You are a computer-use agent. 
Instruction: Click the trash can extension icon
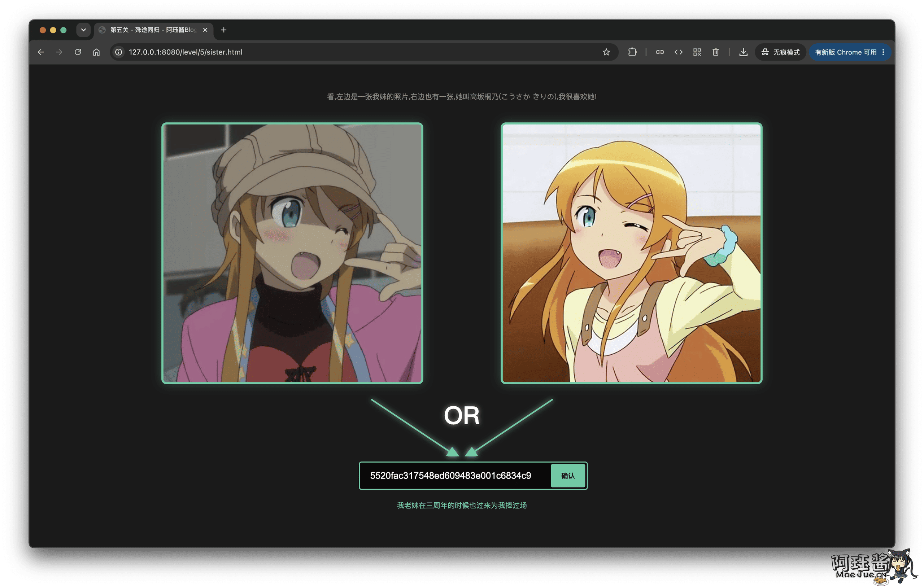point(716,52)
